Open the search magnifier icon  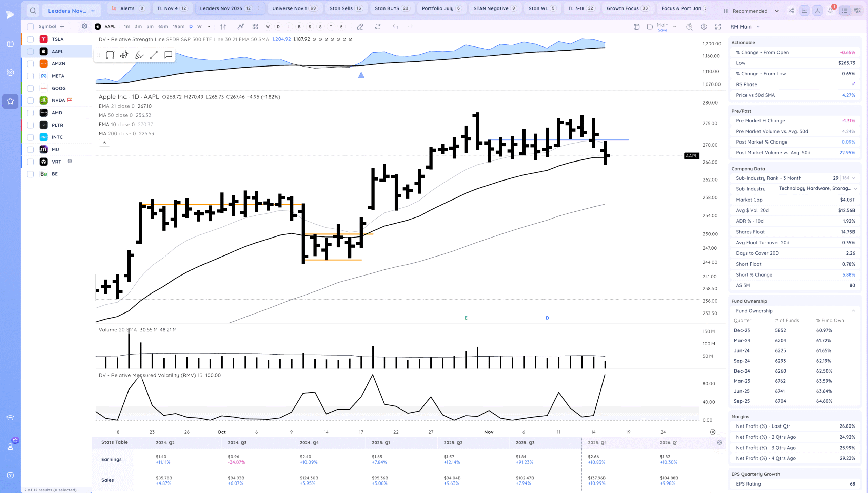[33, 11]
